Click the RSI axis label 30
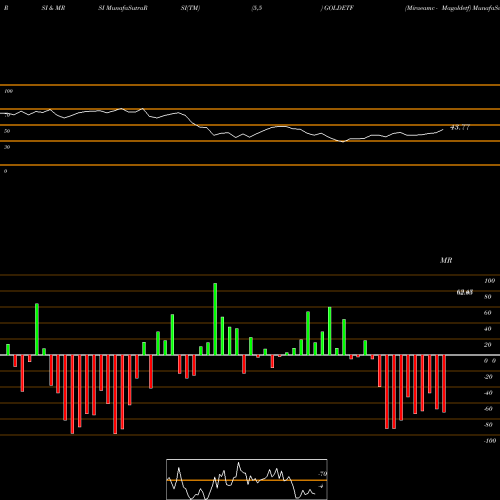The height and width of the screenshot is (500, 500). click(7, 147)
